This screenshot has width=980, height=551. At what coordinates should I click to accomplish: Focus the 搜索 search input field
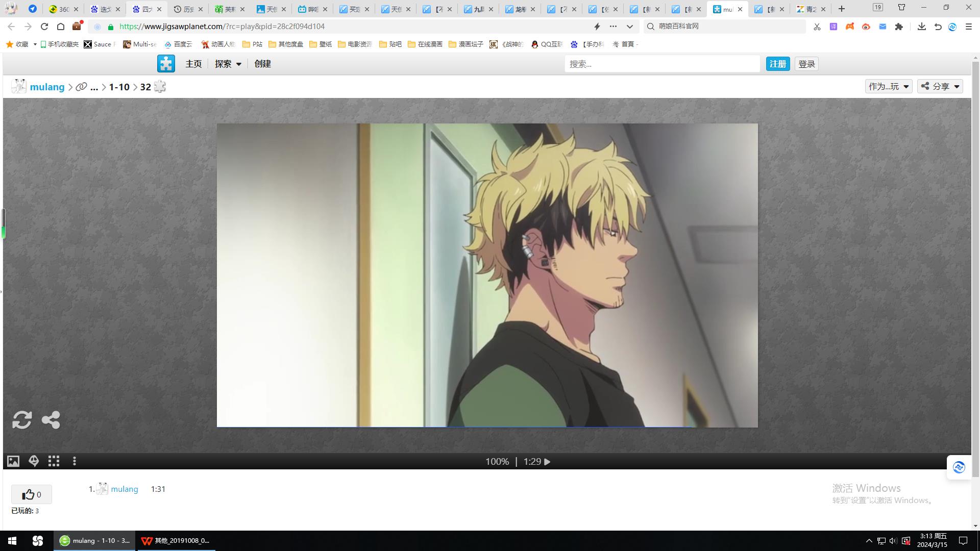(661, 64)
